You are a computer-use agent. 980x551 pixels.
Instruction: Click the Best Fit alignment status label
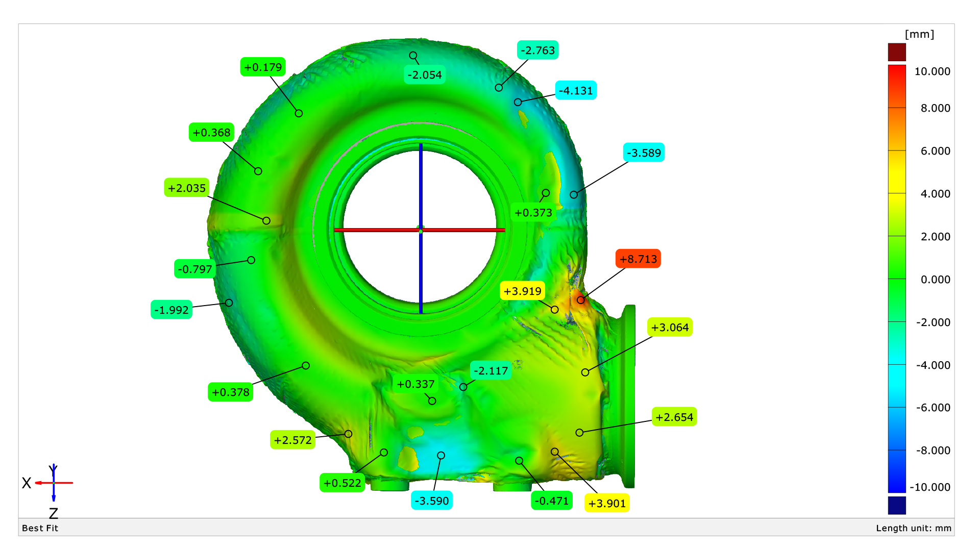[x=39, y=528]
